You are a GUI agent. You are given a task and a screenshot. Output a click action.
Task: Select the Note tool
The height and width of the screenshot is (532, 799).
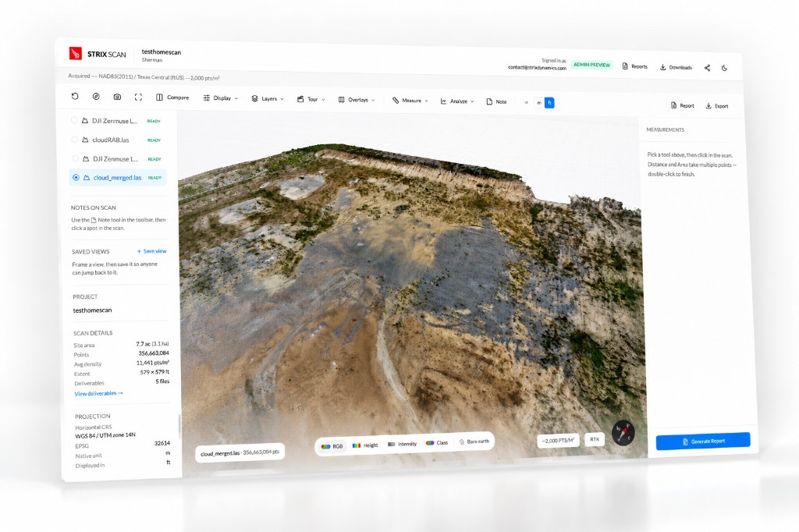pyautogui.click(x=497, y=101)
